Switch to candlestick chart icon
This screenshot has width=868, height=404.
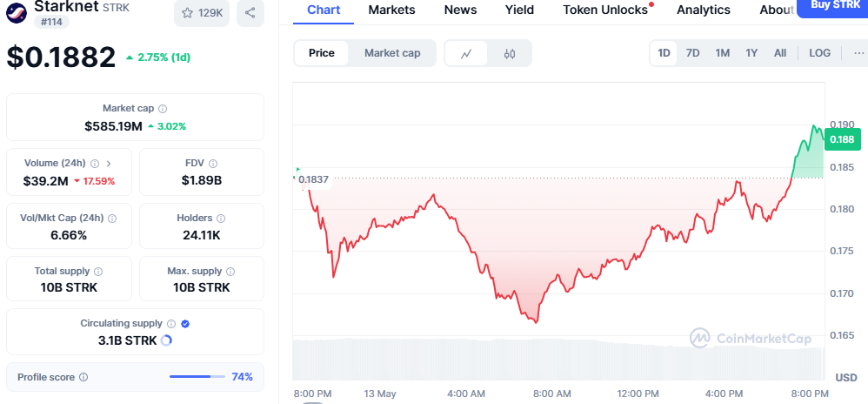510,53
